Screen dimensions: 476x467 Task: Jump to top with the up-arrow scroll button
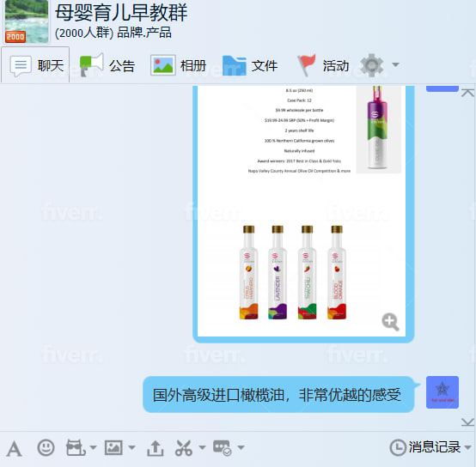coord(467,93)
